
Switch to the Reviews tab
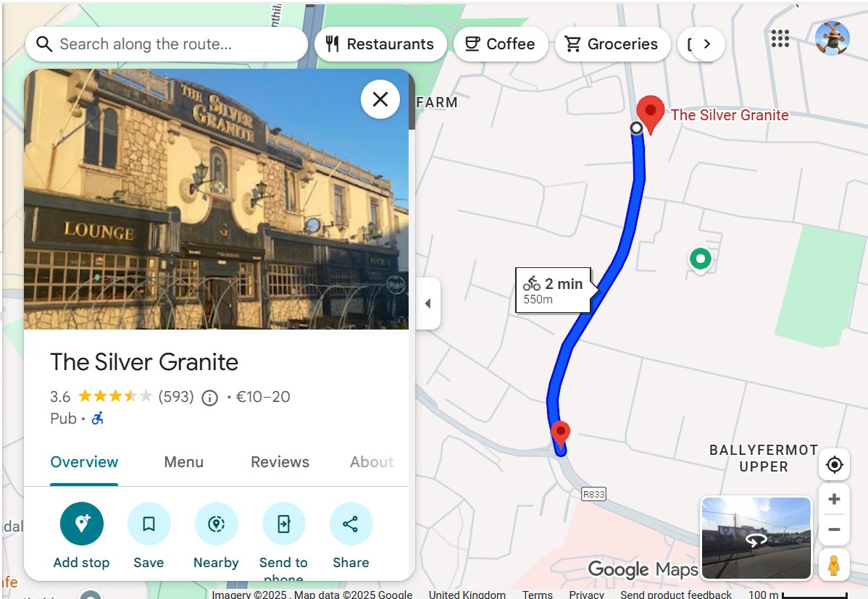point(280,462)
